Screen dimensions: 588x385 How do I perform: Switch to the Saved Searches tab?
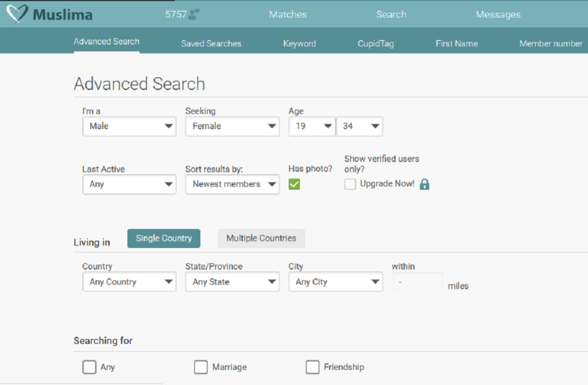(x=211, y=44)
